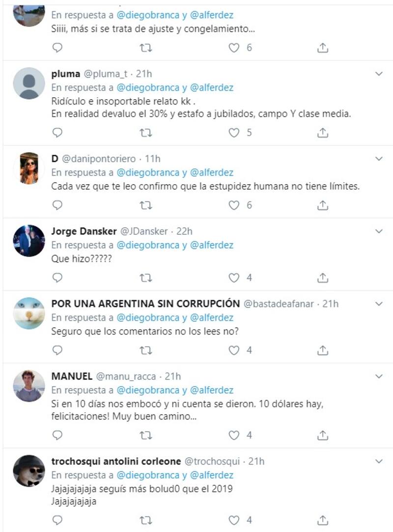Share the D @danipontoriero tweet
The image size is (393, 532).
pyautogui.click(x=322, y=205)
